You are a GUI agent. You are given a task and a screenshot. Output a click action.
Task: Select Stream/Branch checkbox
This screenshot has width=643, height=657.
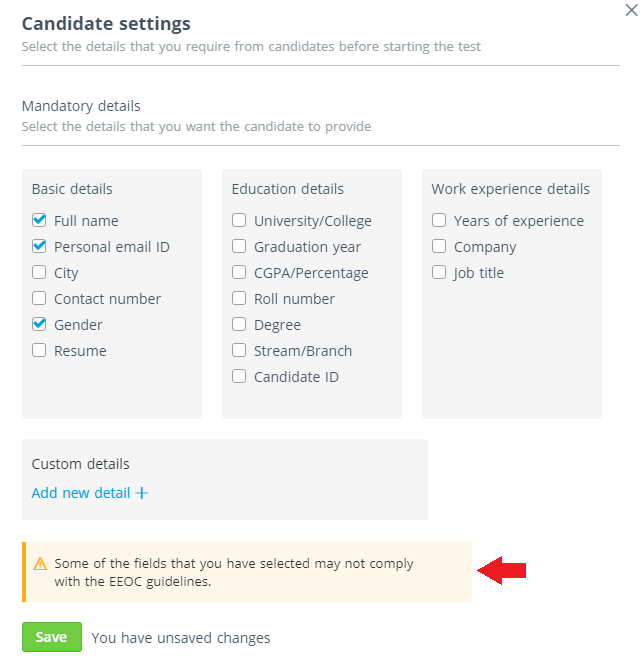[239, 350]
